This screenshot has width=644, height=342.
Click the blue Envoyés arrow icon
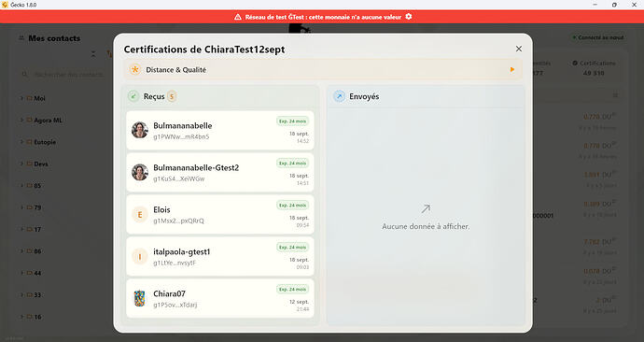339,96
